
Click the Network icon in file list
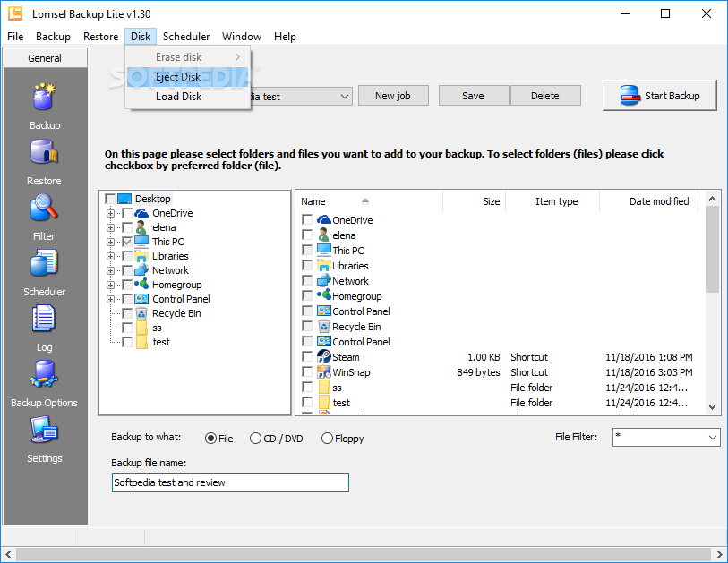[x=323, y=280]
